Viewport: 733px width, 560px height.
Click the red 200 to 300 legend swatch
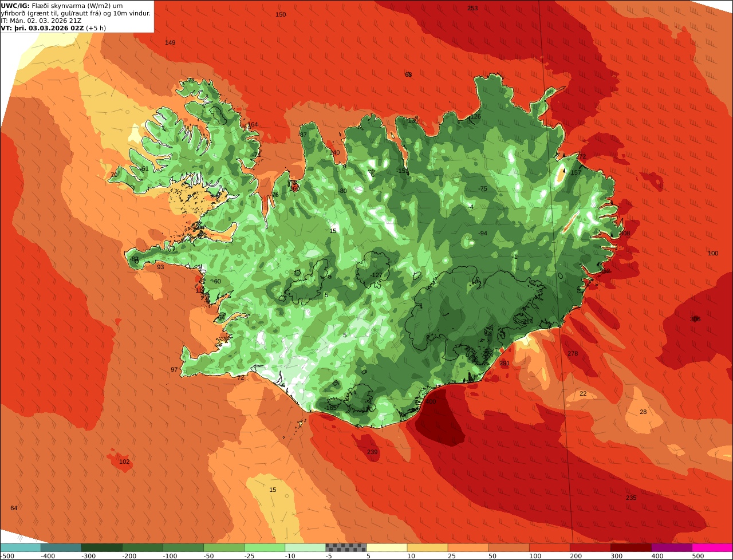tap(590, 547)
